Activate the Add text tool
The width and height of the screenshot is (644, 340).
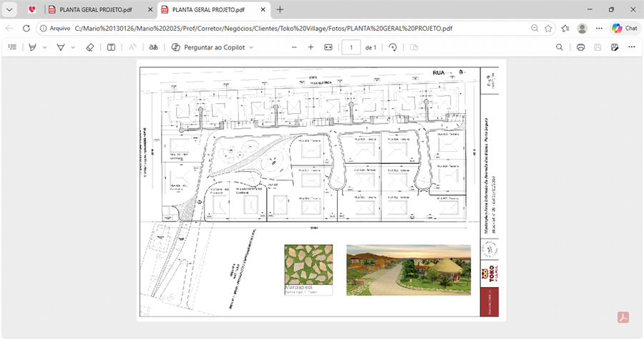tap(111, 47)
